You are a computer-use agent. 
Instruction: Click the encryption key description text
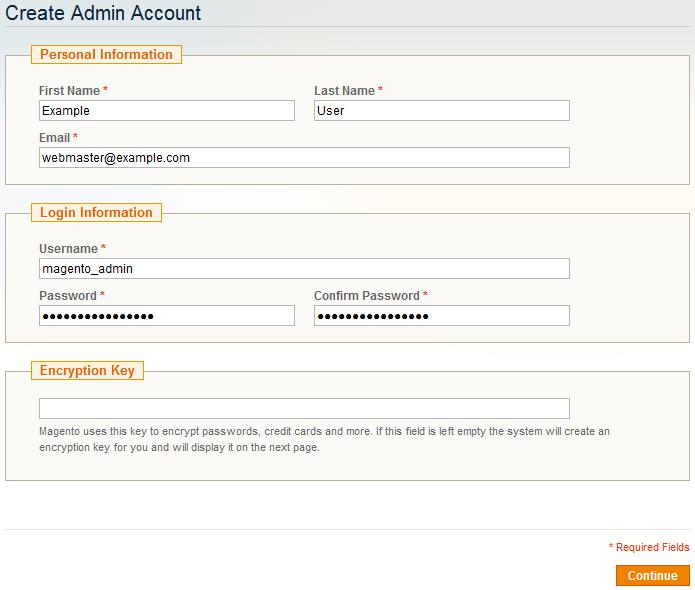(324, 439)
